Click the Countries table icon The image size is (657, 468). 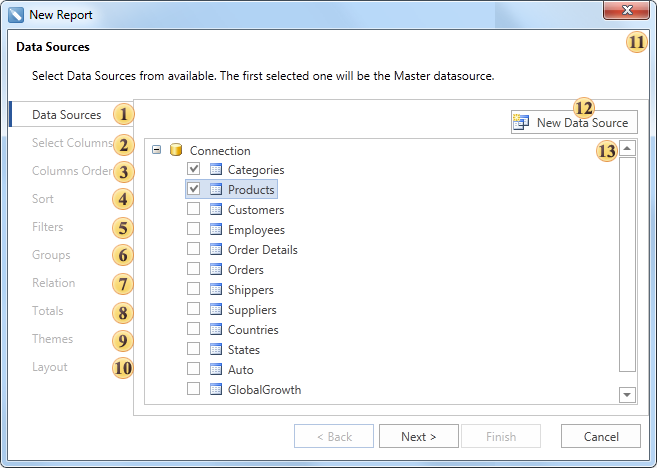click(x=216, y=330)
